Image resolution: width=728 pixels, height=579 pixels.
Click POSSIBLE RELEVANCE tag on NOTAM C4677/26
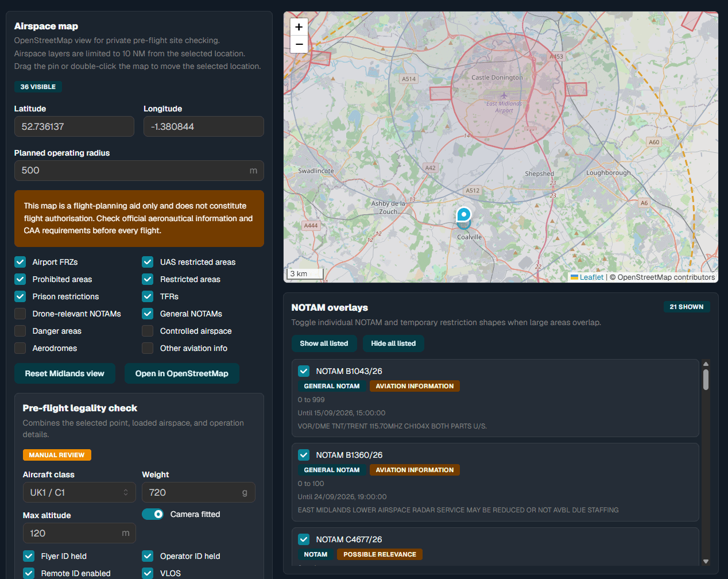(380, 554)
